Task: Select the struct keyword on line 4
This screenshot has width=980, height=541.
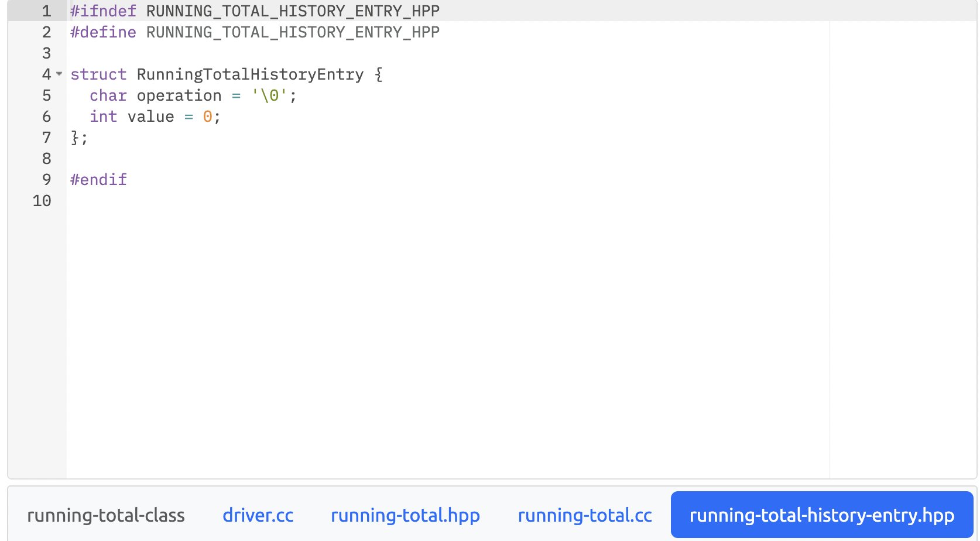Action: pyautogui.click(x=98, y=74)
